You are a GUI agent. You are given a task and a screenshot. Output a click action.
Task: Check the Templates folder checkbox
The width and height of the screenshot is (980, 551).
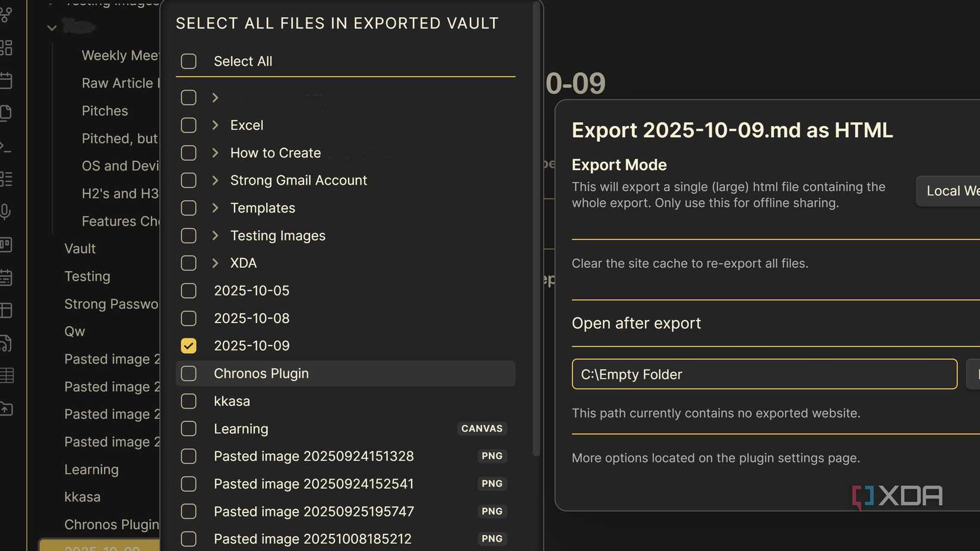point(188,208)
